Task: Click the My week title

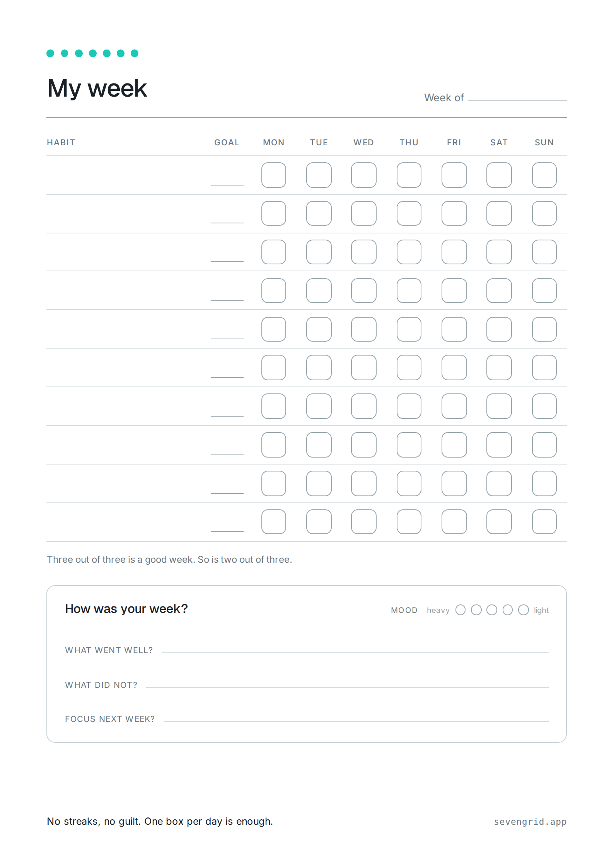Action: coord(97,89)
